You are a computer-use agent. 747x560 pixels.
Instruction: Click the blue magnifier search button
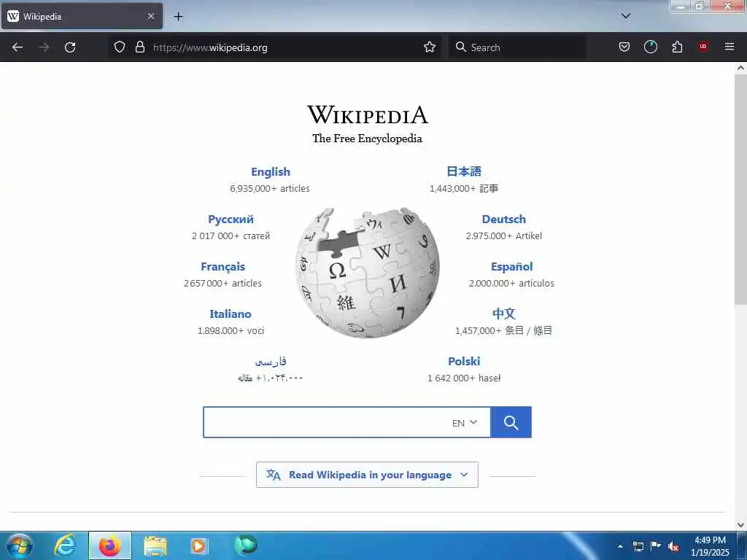click(511, 422)
